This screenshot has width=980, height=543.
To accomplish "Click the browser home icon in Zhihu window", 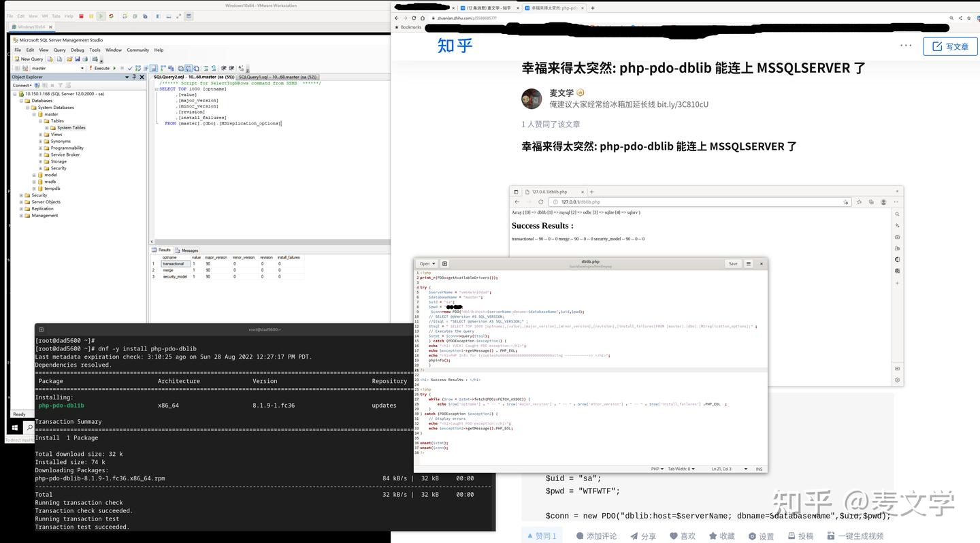I will coord(423,18).
